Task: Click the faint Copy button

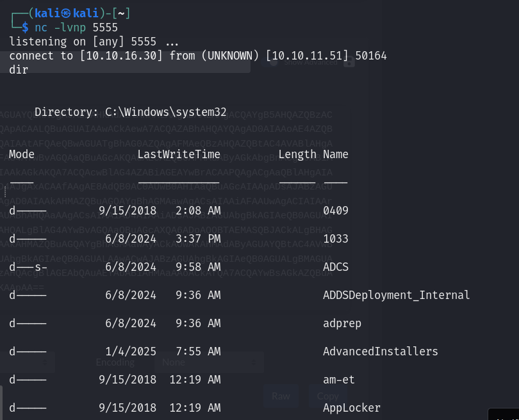Action: tap(327, 396)
